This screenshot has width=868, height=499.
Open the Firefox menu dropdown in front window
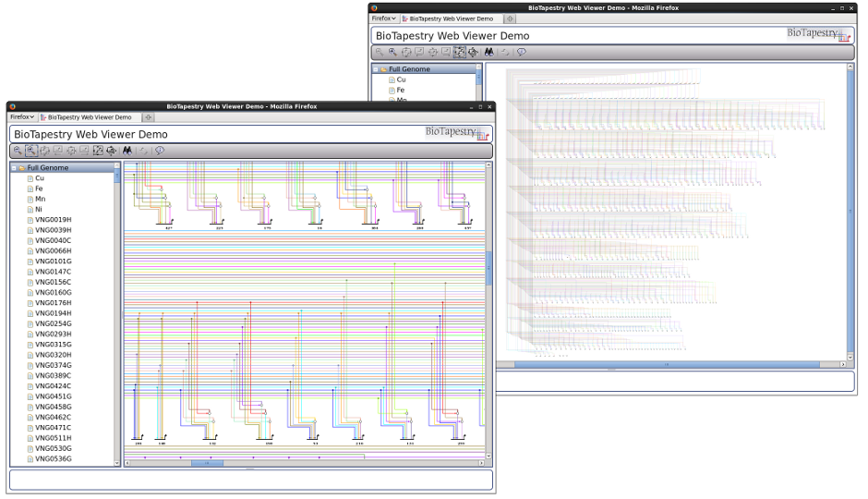pyautogui.click(x=22, y=117)
